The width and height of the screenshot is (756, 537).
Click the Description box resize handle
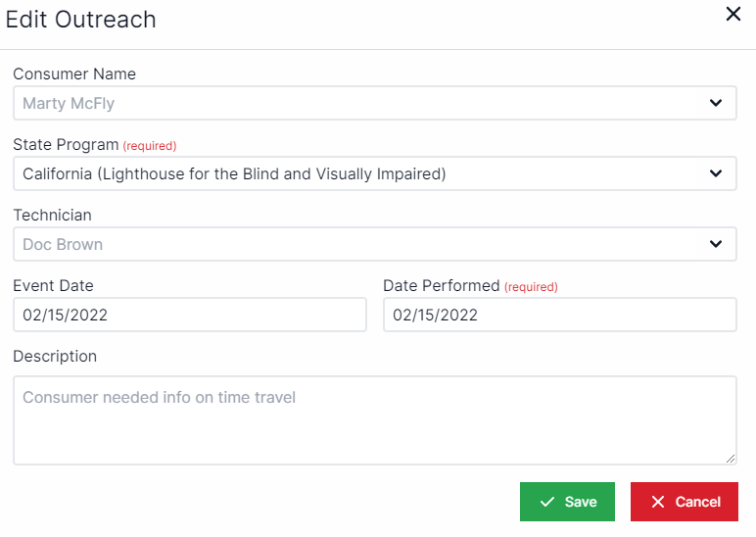[731, 459]
